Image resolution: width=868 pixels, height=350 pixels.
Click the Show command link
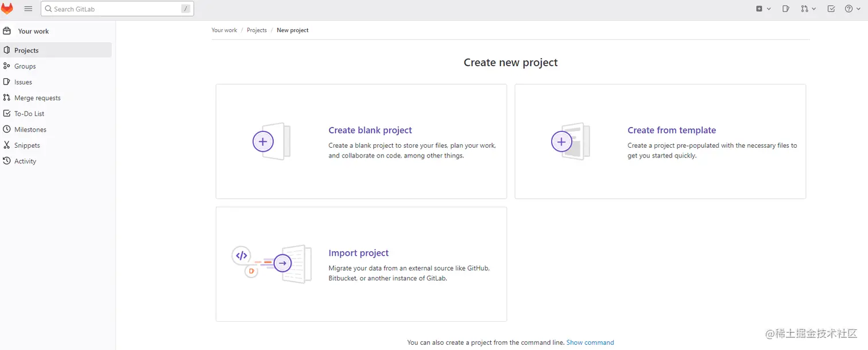[590, 343]
